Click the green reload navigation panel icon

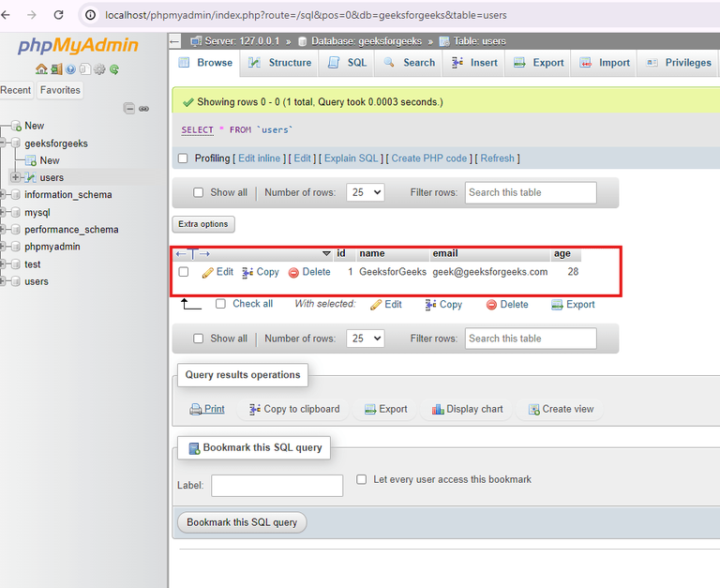pos(114,69)
